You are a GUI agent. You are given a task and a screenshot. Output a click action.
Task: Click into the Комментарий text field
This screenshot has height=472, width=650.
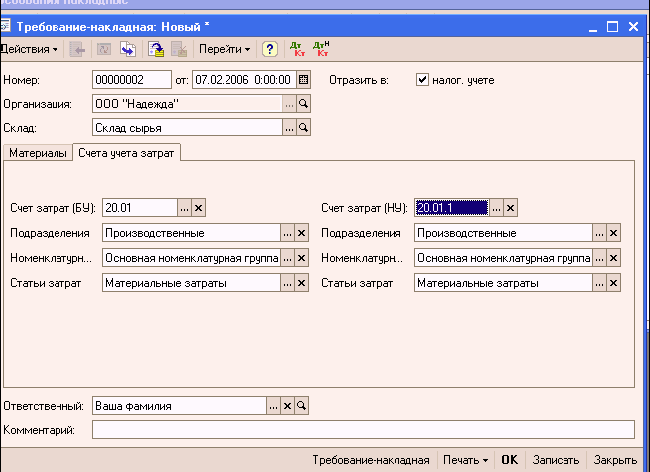point(362,430)
